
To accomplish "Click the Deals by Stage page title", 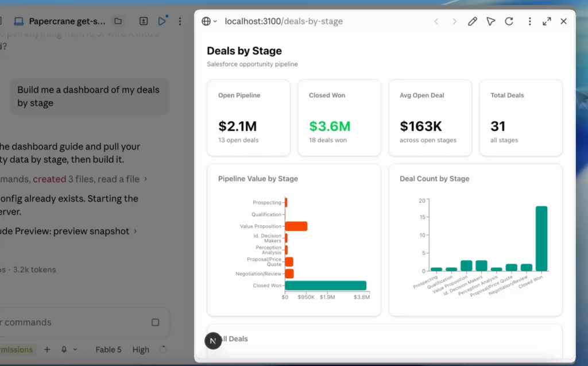I will tap(244, 51).
